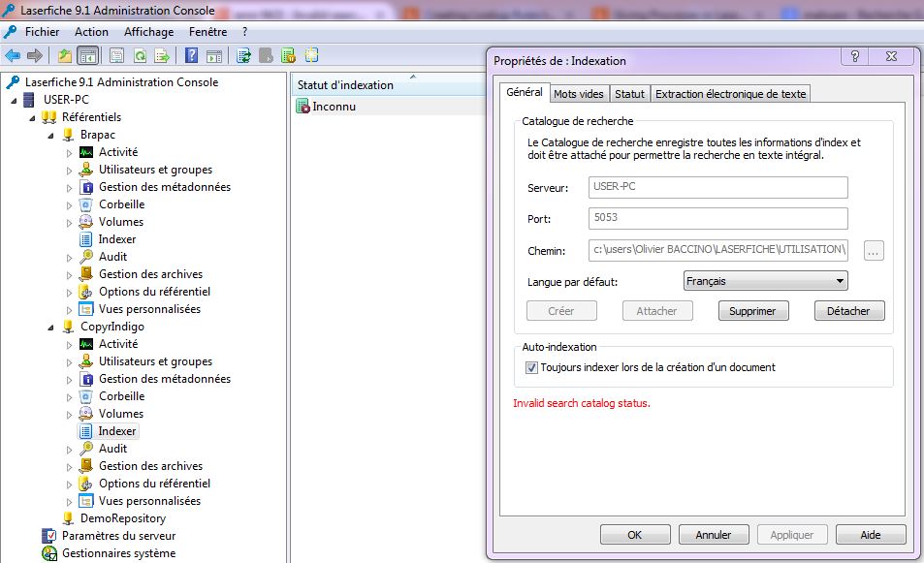Click the last yellow-starred toolbar icon
Screen dimensions: 924x563
[311, 55]
